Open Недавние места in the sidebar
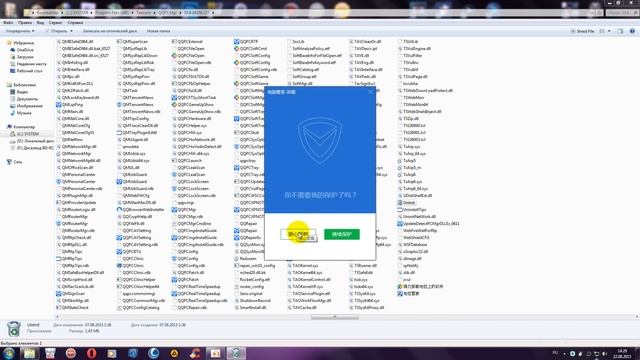The image size is (640, 360). 31,64
